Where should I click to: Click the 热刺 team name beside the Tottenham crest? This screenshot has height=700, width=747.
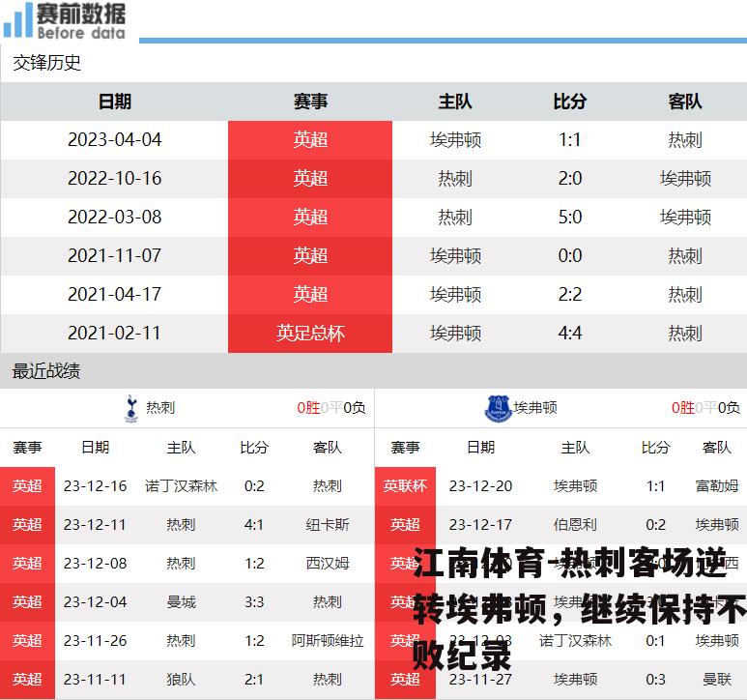coord(160,408)
